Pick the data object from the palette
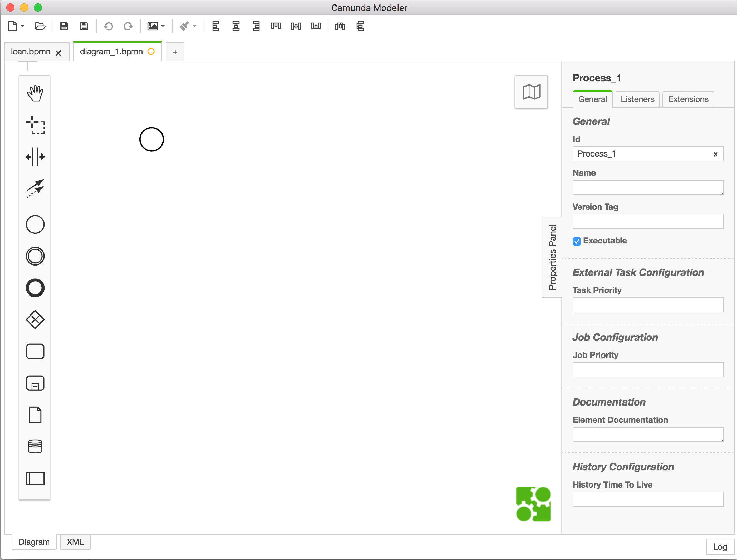The height and width of the screenshot is (560, 737). click(x=35, y=415)
